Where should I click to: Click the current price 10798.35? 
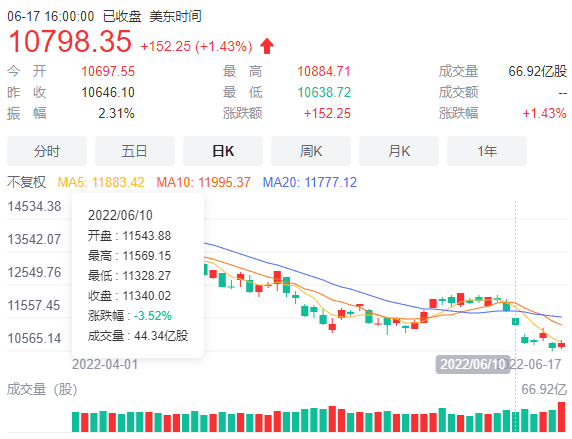pos(70,41)
